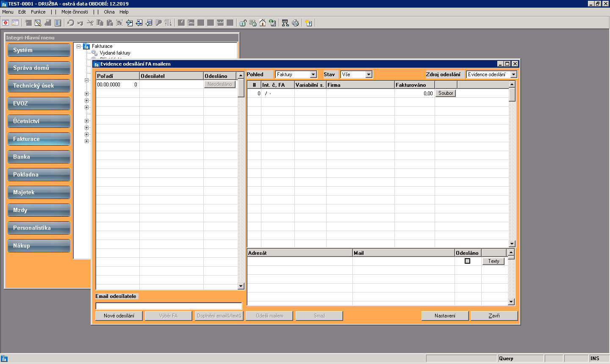Click the printer icon in the toolbar
This screenshot has height=364, width=610.
295,23
